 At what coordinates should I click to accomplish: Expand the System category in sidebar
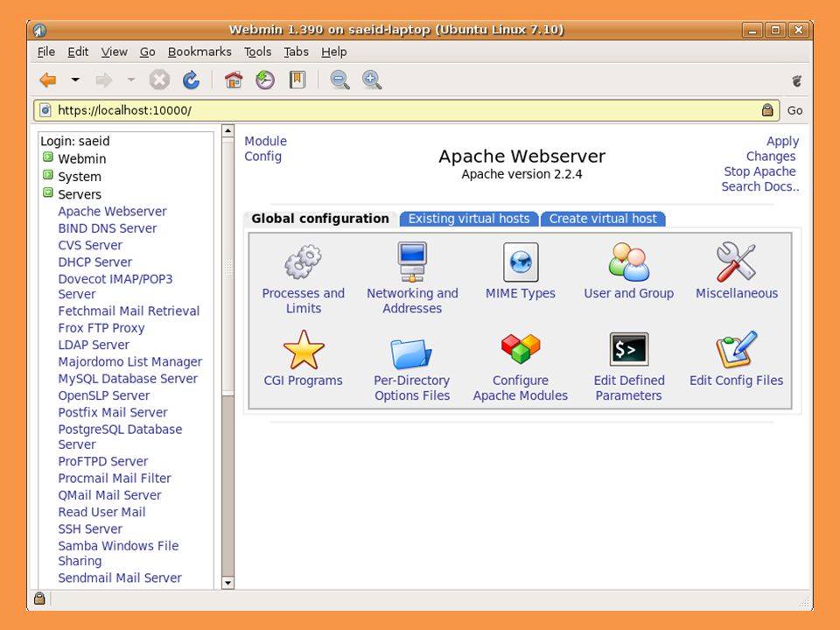click(48, 175)
